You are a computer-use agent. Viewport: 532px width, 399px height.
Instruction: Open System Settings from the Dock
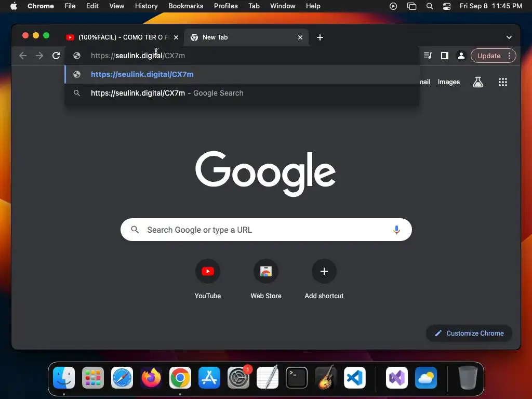(x=238, y=378)
